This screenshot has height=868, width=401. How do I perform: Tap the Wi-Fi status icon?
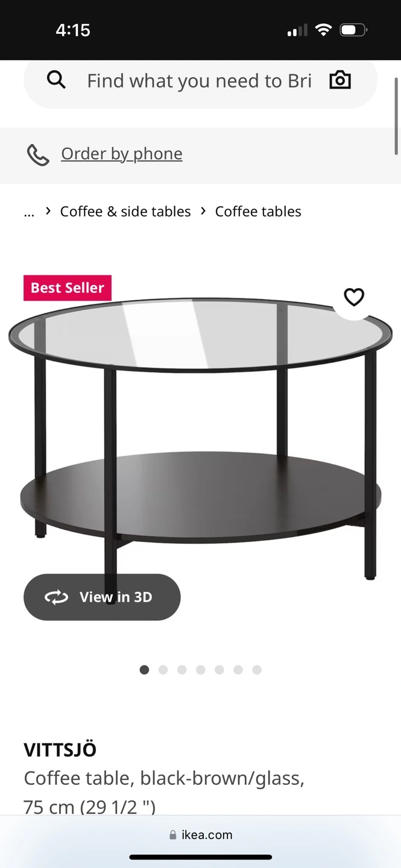[x=324, y=30]
